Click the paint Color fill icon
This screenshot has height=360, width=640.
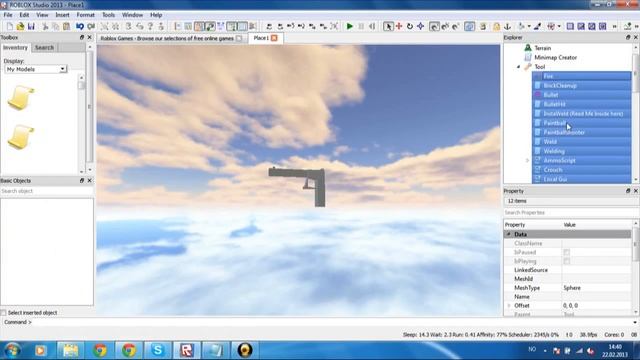tap(521, 27)
